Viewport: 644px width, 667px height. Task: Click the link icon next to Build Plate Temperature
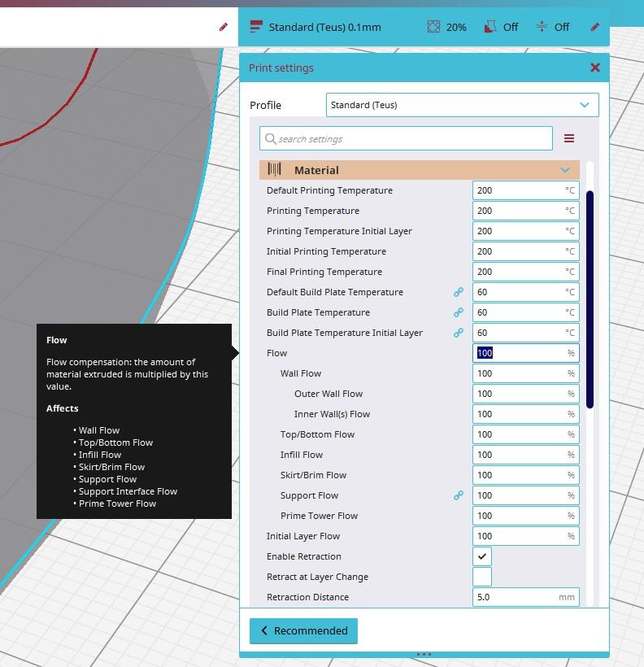(x=459, y=312)
